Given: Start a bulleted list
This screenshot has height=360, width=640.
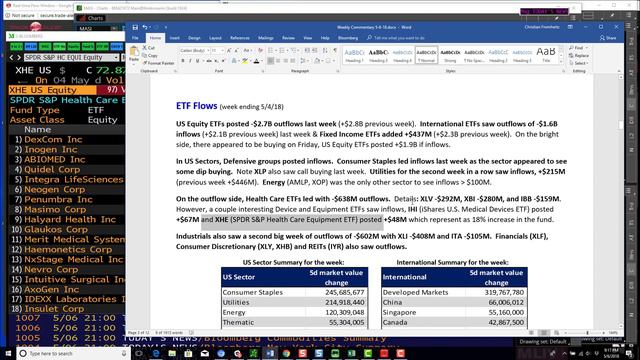Looking at the screenshot, I should click(x=271, y=50).
